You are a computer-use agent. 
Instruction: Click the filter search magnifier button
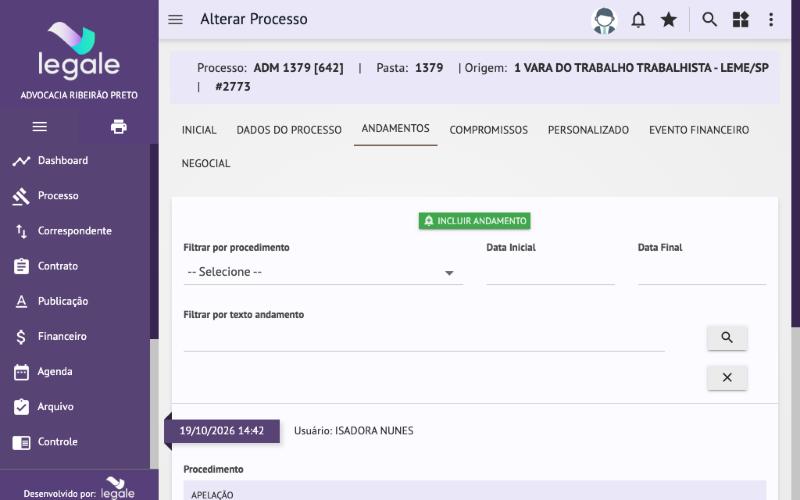[727, 338]
